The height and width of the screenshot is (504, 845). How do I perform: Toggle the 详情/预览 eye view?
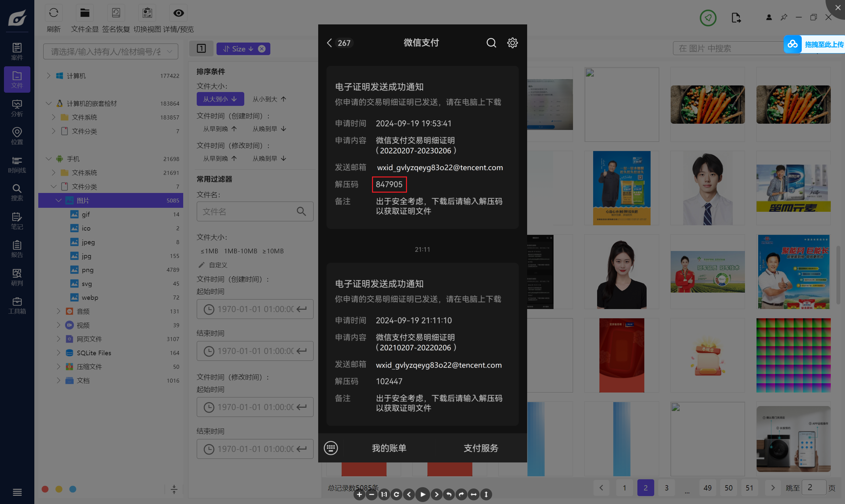[178, 13]
